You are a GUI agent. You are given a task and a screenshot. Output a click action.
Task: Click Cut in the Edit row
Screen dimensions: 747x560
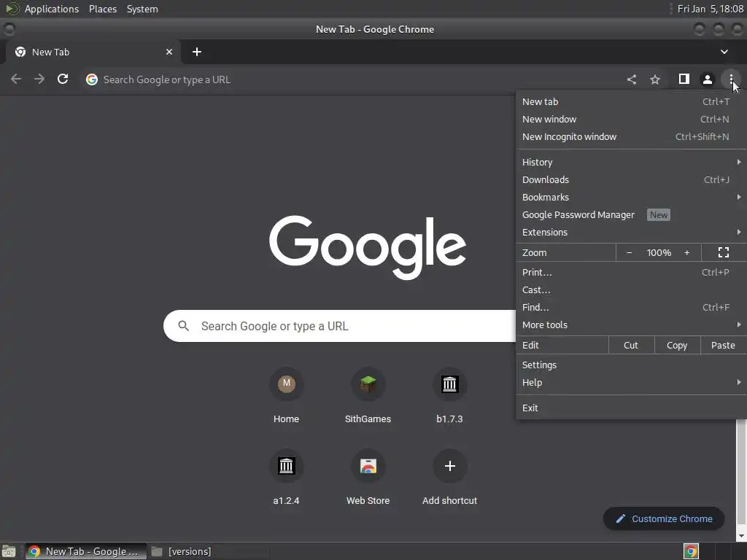click(631, 345)
